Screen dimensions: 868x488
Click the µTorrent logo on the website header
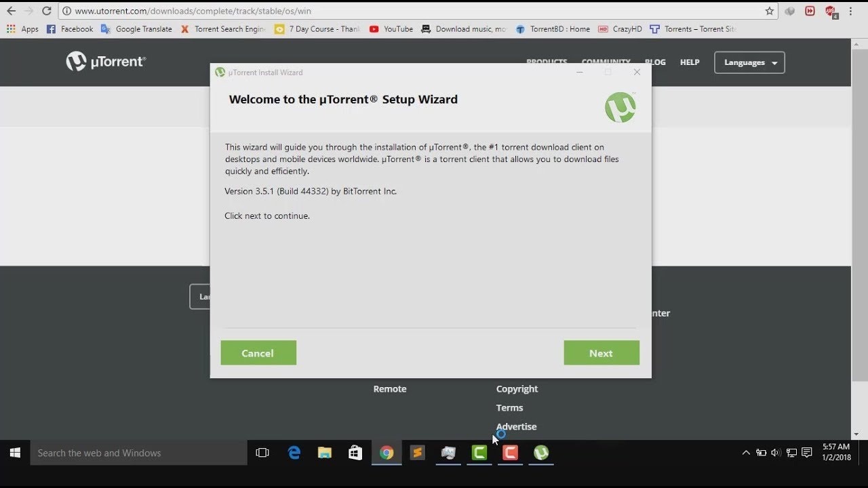(x=106, y=62)
